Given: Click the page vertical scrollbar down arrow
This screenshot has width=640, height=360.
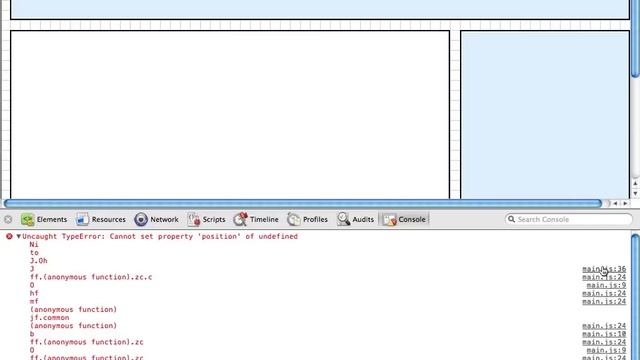Looking at the screenshot, I should coord(635,193).
